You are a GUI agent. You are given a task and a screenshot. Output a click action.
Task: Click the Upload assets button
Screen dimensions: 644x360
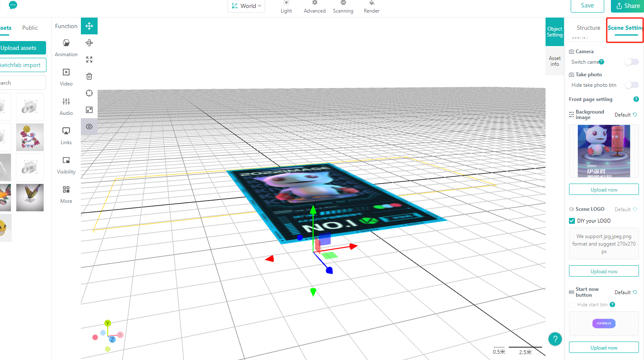pos(23,48)
